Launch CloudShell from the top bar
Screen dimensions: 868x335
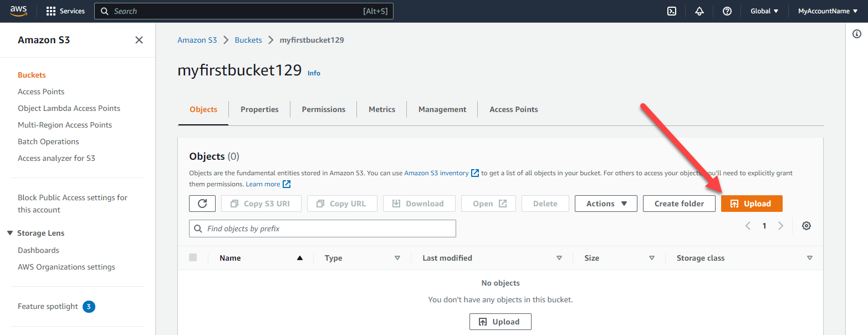click(x=671, y=11)
